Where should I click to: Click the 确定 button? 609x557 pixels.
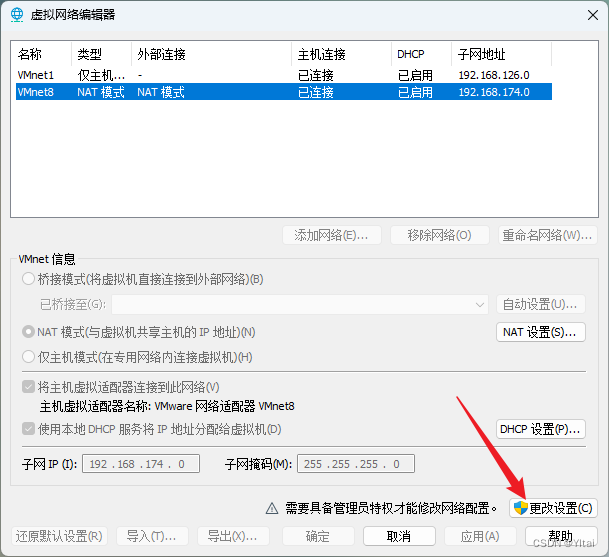click(x=318, y=536)
